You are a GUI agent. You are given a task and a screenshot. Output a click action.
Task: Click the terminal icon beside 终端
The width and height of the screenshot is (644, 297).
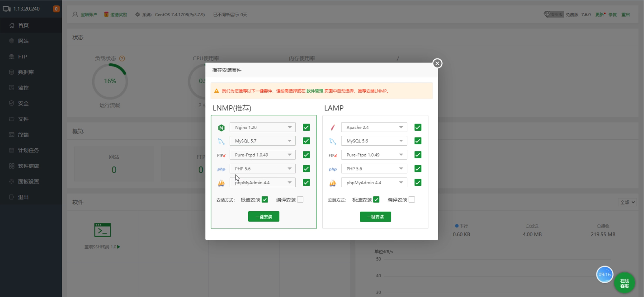click(12, 134)
